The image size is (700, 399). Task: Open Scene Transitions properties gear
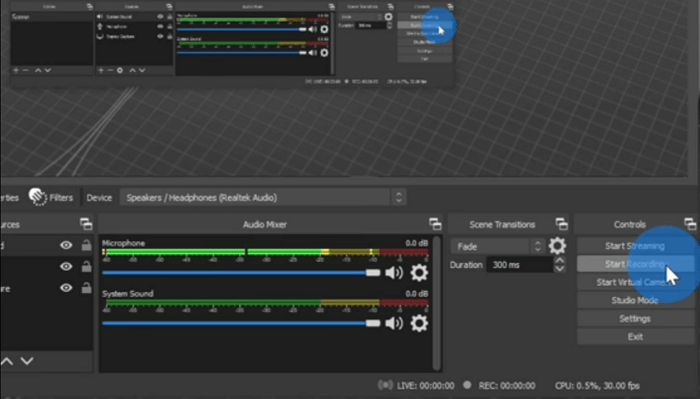click(557, 246)
